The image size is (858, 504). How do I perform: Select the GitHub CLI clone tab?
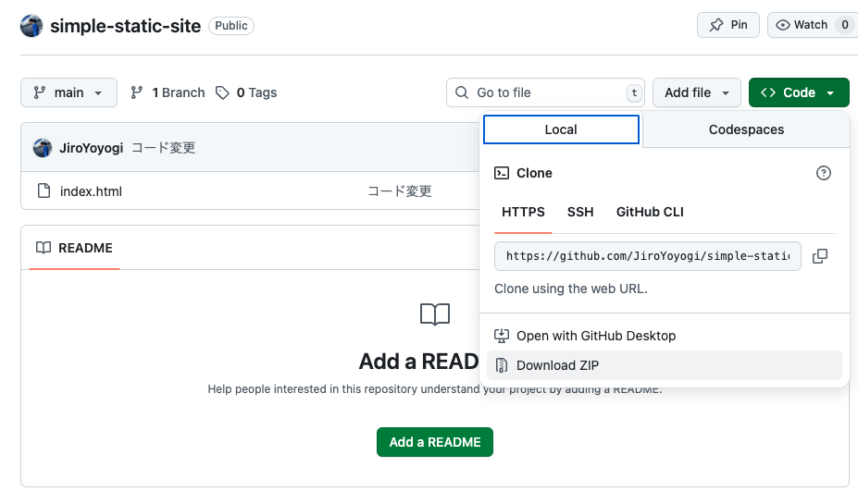pyautogui.click(x=650, y=212)
